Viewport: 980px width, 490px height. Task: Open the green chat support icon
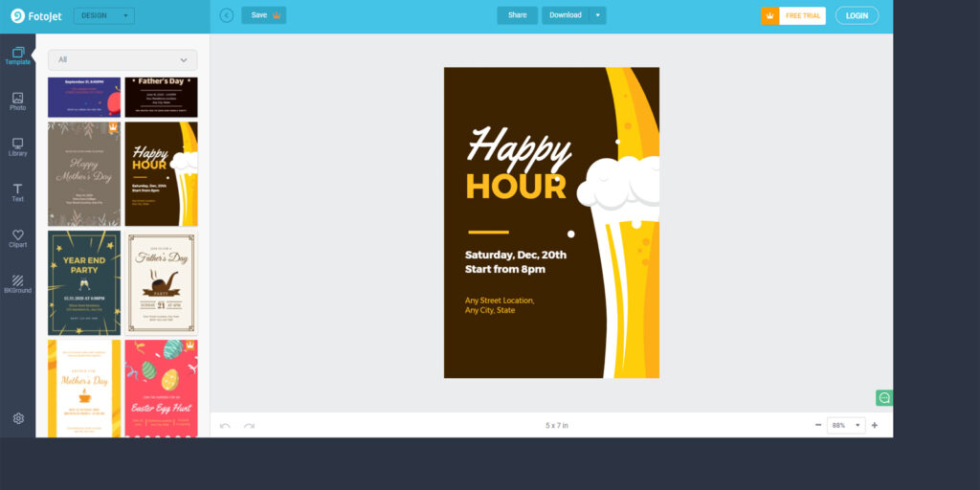click(884, 397)
